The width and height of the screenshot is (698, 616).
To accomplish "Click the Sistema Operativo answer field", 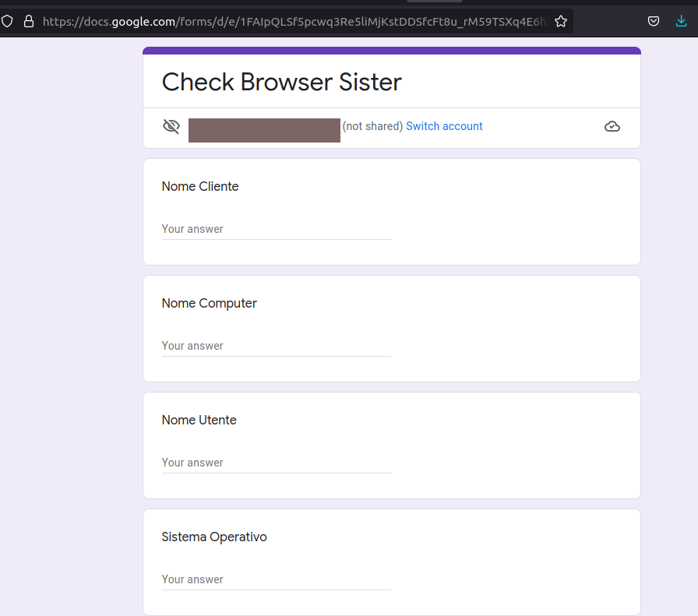I will tap(277, 579).
